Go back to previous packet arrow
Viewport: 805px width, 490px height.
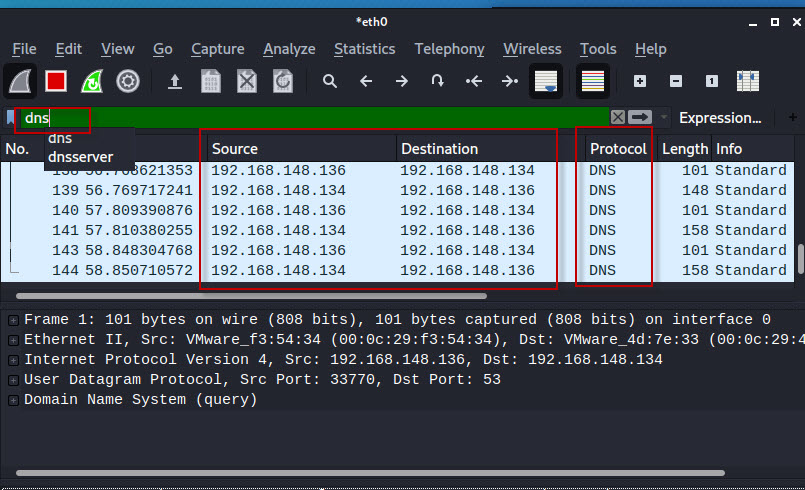[366, 81]
